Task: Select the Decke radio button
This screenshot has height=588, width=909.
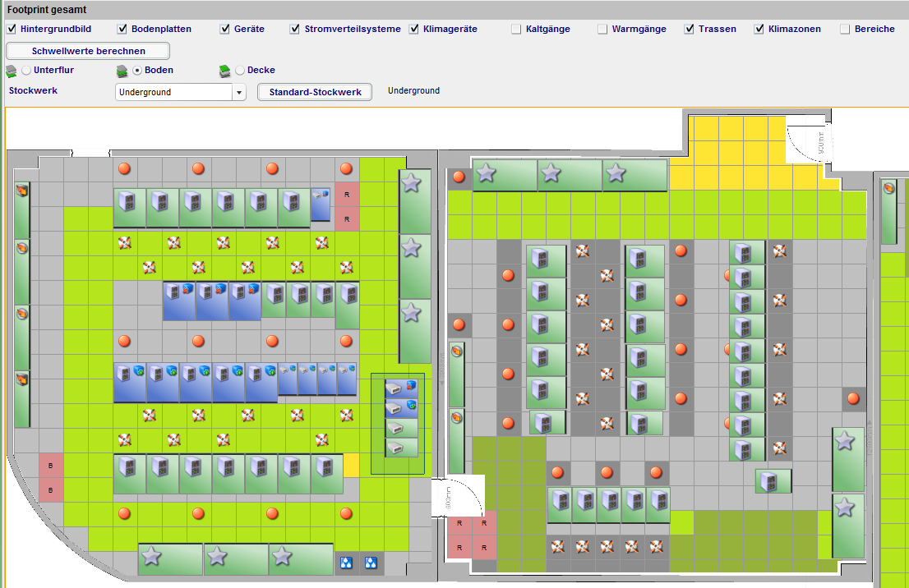Action: coord(239,69)
